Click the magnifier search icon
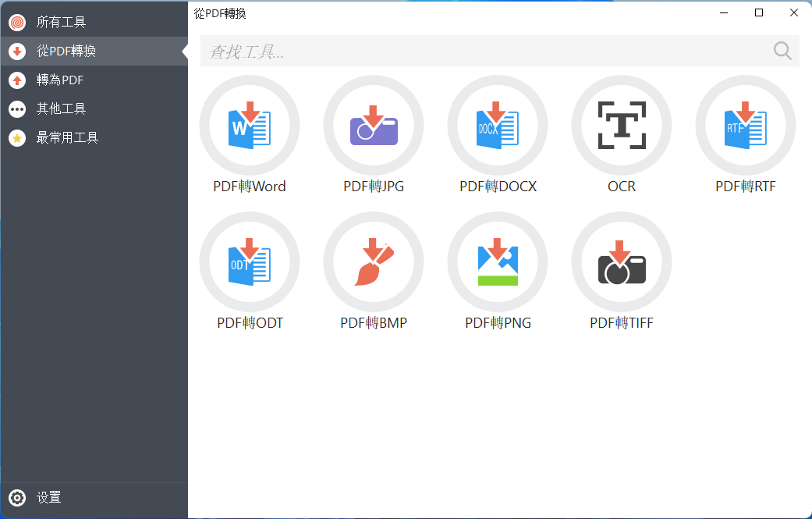812x519 pixels. pos(782,50)
